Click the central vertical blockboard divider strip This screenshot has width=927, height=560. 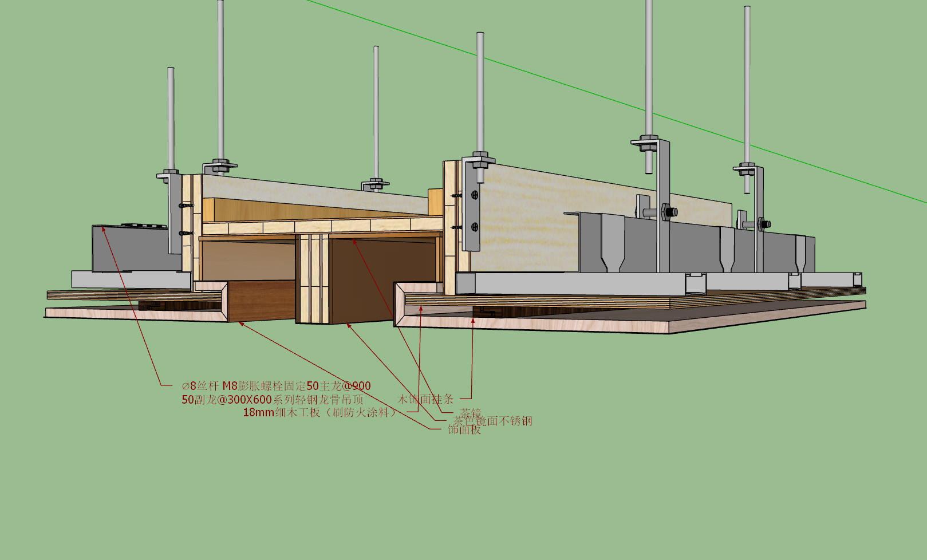[x=313, y=279]
